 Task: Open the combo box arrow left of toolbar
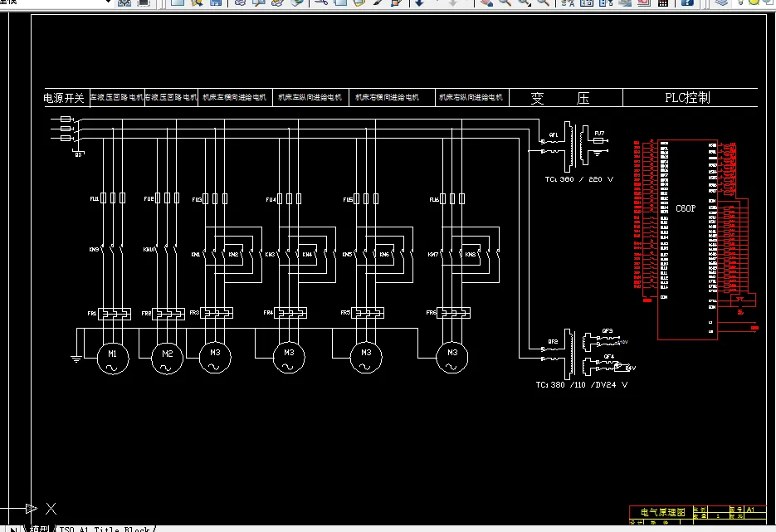[109, 2]
